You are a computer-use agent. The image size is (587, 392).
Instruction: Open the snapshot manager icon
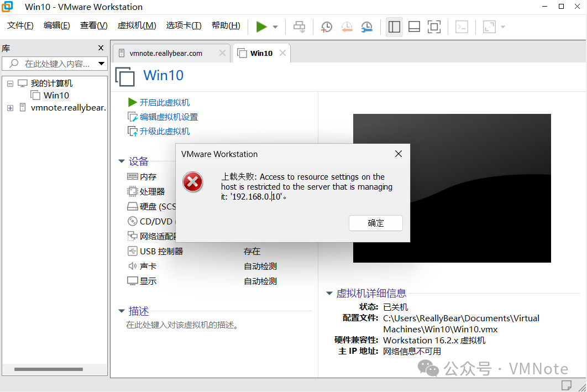[x=366, y=27]
